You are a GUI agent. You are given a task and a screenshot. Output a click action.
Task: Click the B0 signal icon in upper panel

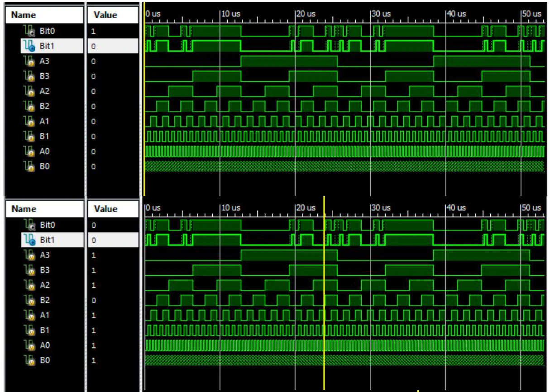(29, 167)
